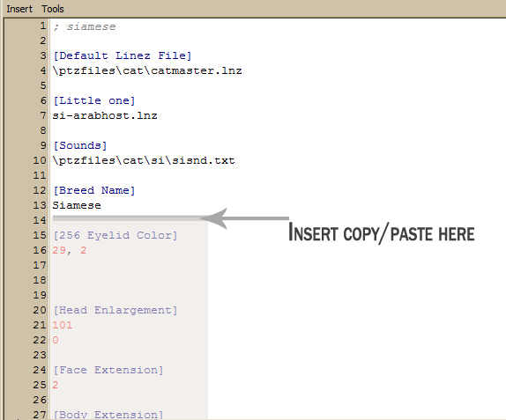This screenshot has height=420, width=506.
Task: Open the Insert menu
Action: (x=19, y=9)
